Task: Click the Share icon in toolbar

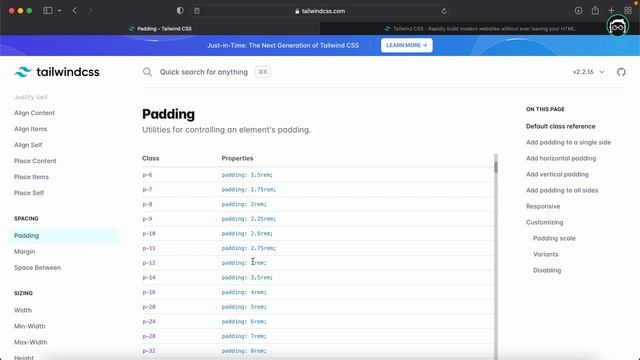Action: [x=595, y=11]
